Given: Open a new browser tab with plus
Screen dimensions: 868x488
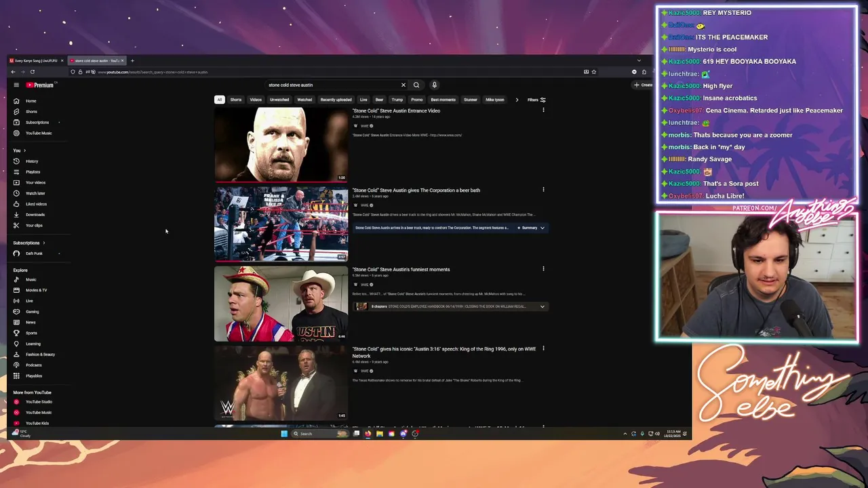Looking at the screenshot, I should 132,61.
